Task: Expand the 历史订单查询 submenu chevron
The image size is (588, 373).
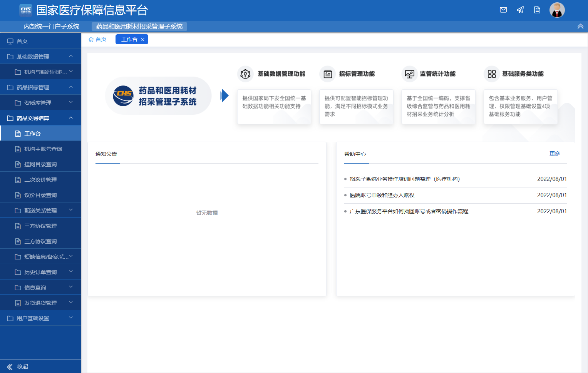Action: point(71,272)
